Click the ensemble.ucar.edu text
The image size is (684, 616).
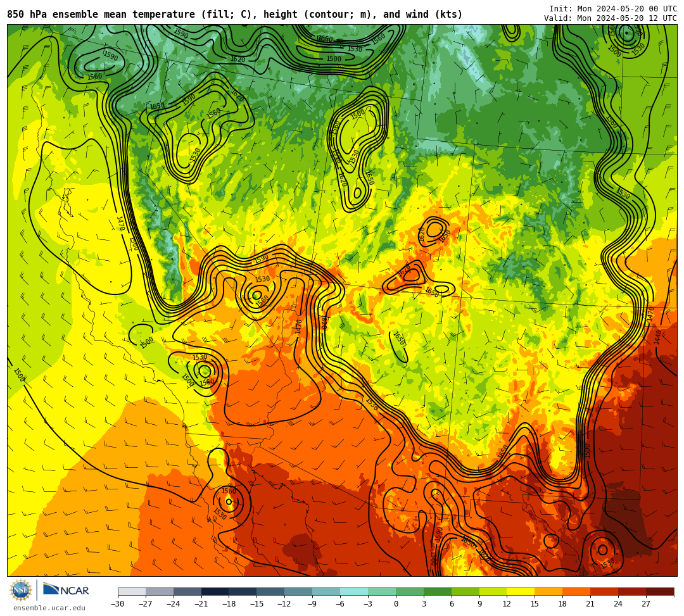tap(49, 608)
